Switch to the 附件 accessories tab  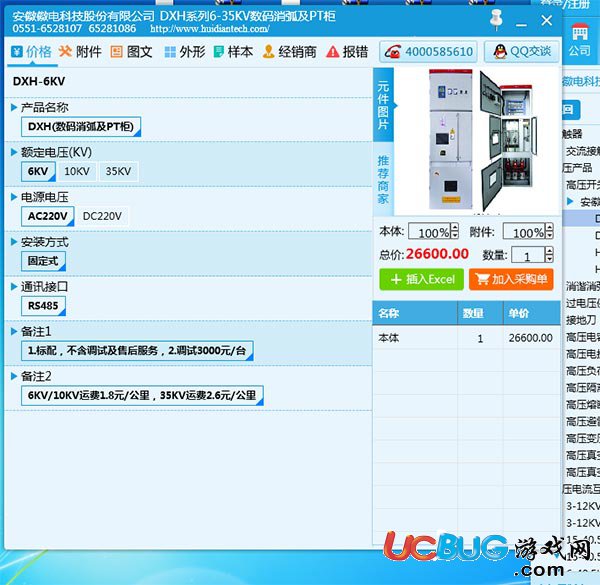coord(80,52)
